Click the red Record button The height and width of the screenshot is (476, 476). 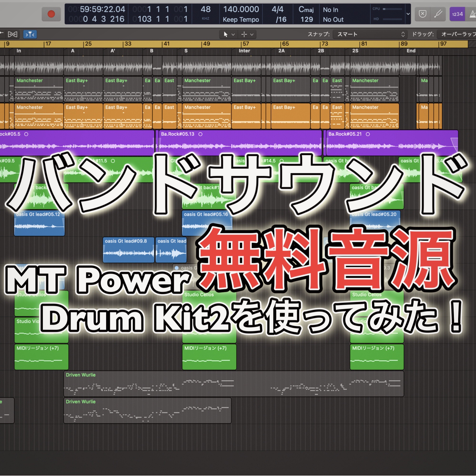[51, 14]
